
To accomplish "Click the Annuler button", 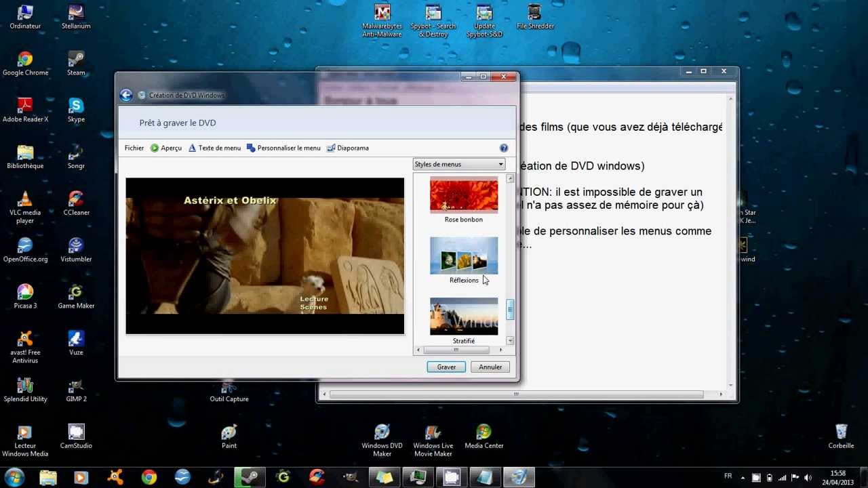I will [x=490, y=367].
